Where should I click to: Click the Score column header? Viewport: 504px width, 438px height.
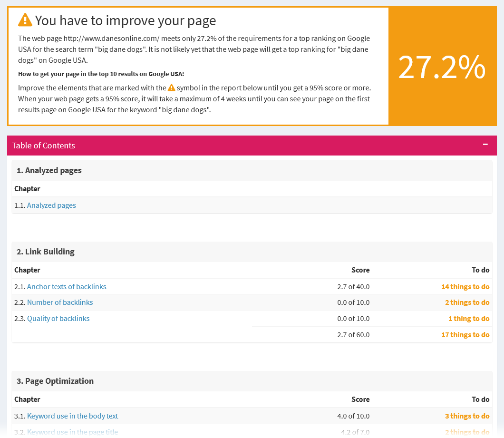(x=360, y=270)
